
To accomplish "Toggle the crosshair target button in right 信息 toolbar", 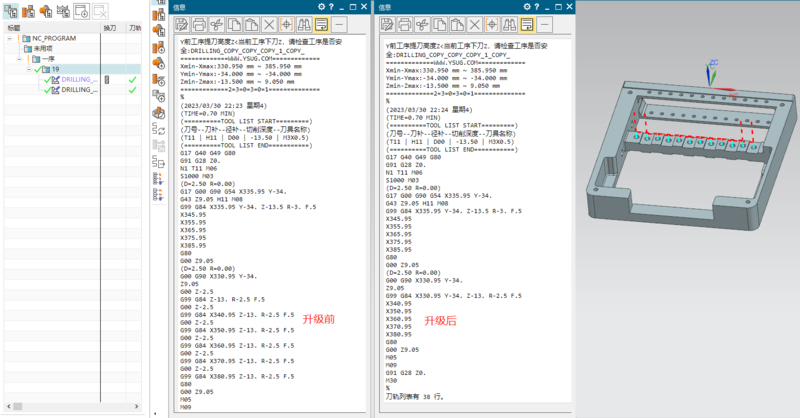I will tap(492, 23).
